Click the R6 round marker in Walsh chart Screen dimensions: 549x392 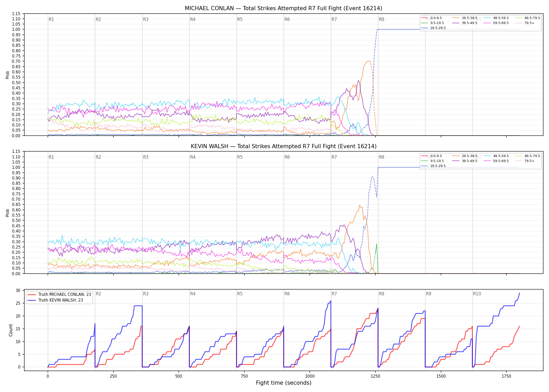[287, 157]
